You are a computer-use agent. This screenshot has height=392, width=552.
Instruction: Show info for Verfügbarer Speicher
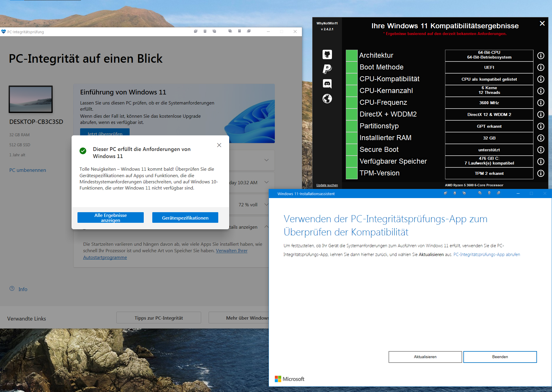(541, 162)
